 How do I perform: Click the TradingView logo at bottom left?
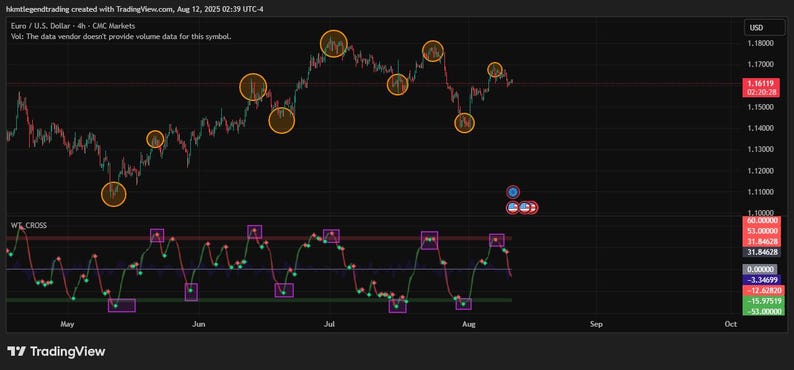[56, 351]
